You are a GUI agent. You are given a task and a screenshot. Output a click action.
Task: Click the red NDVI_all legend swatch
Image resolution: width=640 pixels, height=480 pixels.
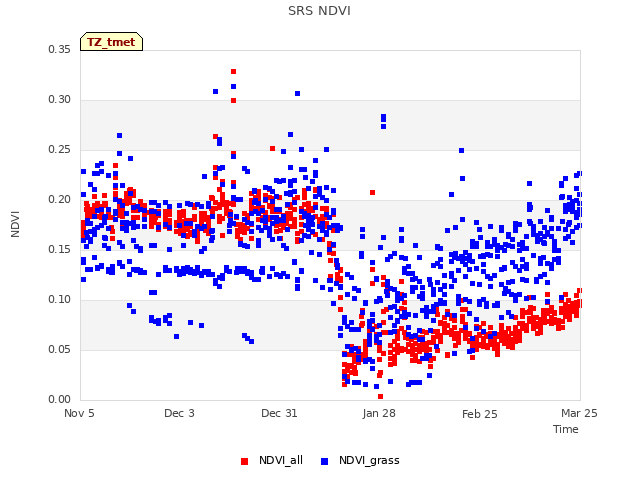pyautogui.click(x=244, y=461)
